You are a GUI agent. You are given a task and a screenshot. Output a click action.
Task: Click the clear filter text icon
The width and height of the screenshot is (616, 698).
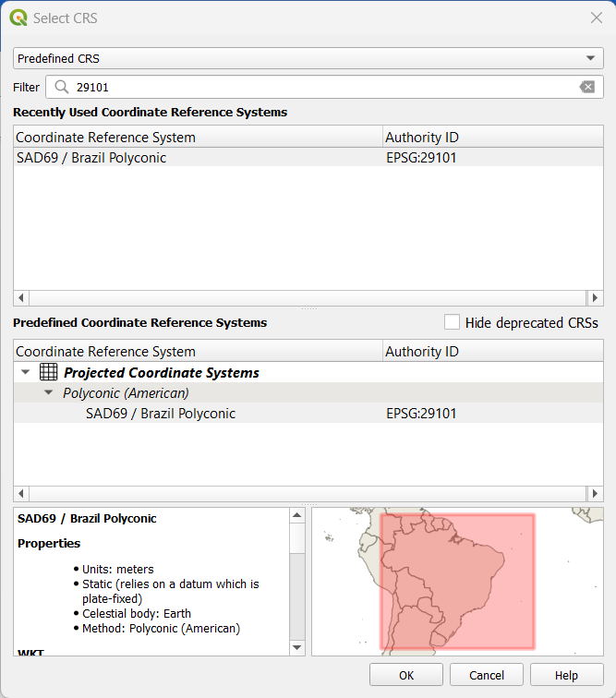[587, 87]
